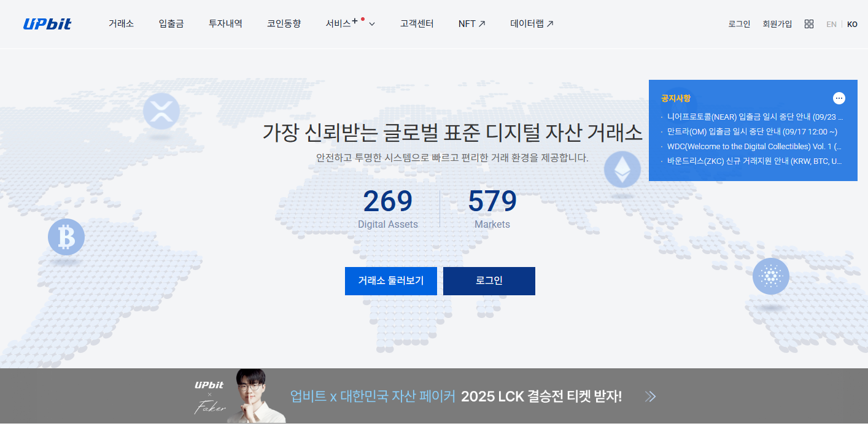Click the Cardano coin icon
This screenshot has width=868, height=426.
pos(771,276)
